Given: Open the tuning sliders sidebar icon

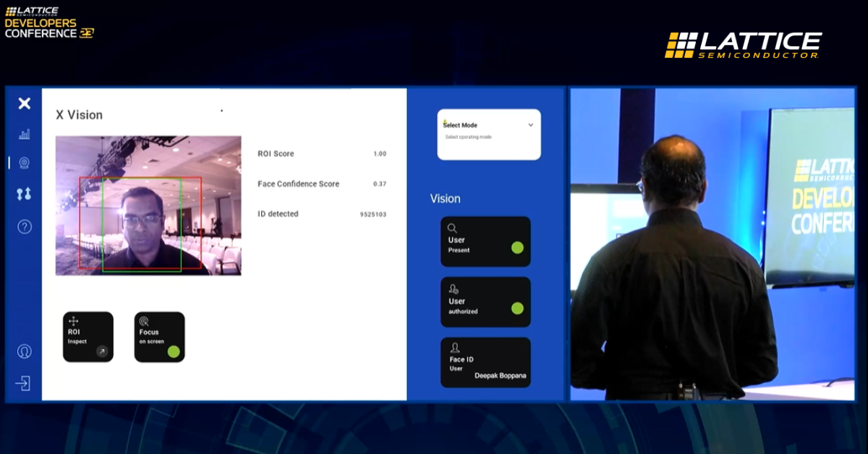Looking at the screenshot, I should click(25, 194).
